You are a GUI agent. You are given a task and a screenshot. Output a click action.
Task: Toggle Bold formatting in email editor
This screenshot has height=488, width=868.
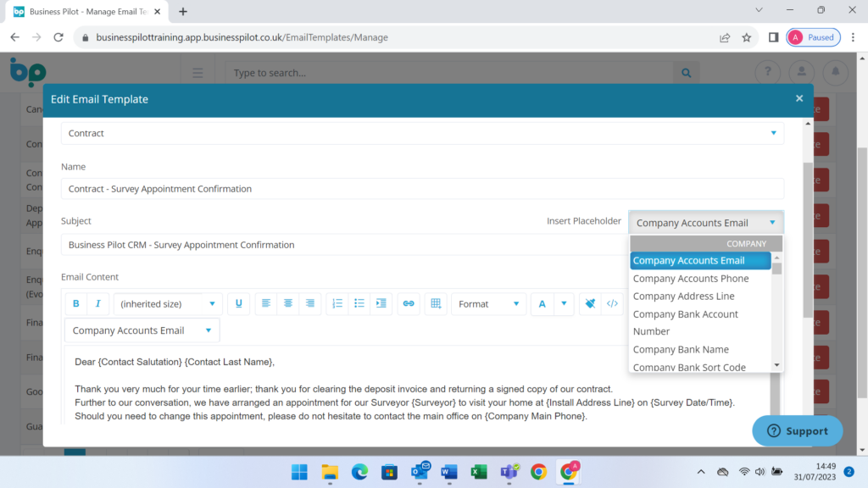(75, 304)
